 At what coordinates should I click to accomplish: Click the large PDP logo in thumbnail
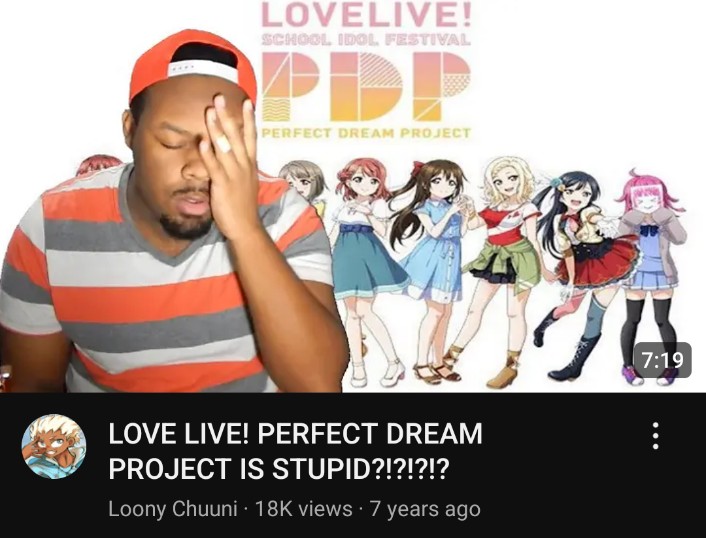366,86
